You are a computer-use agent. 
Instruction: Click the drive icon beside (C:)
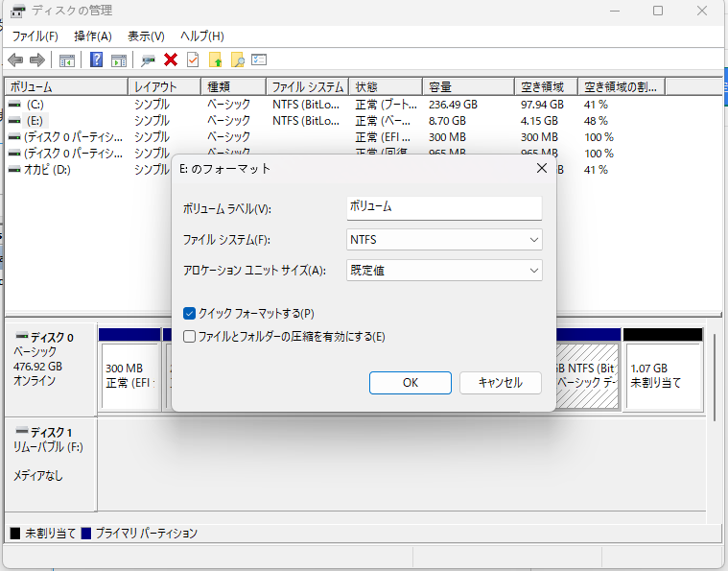coord(14,105)
